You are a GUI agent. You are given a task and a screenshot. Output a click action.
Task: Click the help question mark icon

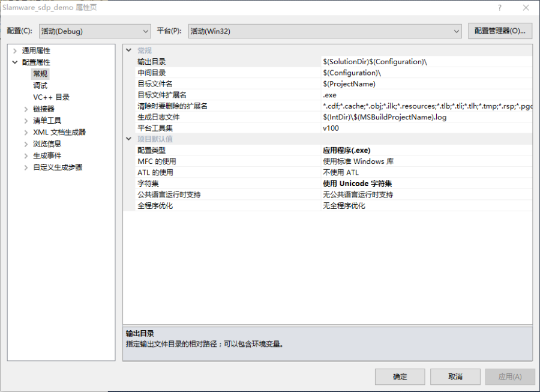(500, 7)
